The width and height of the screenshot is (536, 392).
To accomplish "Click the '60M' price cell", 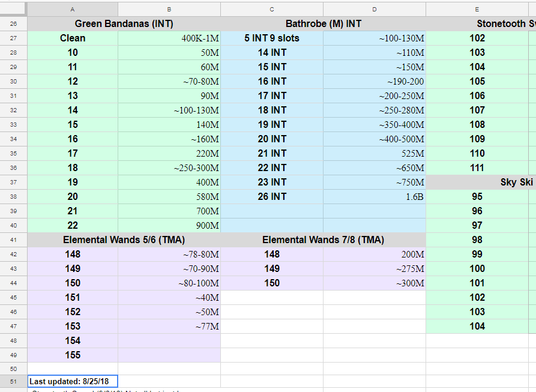I will pos(169,67).
